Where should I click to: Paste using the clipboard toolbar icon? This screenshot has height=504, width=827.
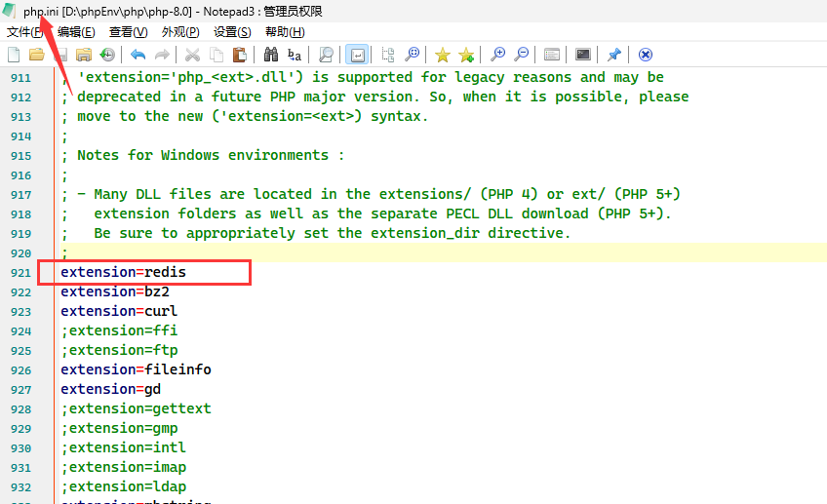pos(239,55)
